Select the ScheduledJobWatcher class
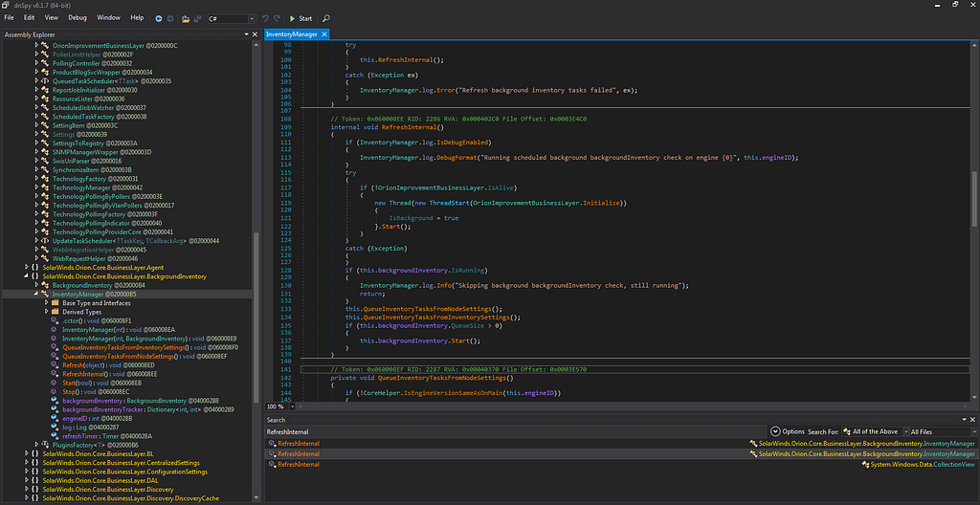The height and width of the screenshot is (505, 980). click(99, 107)
